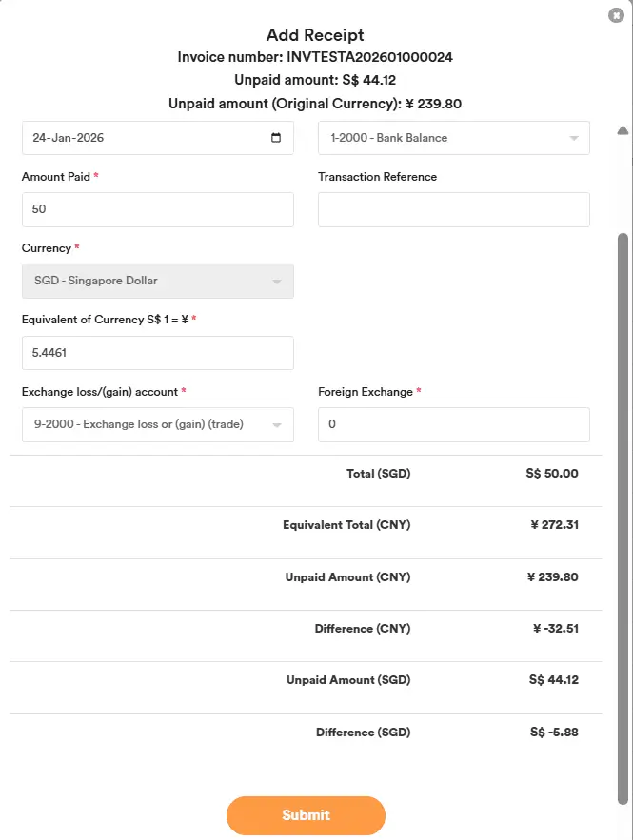633x840 pixels.
Task: Click the chevron on the Bank Balance dropdown
Action: coord(576,137)
